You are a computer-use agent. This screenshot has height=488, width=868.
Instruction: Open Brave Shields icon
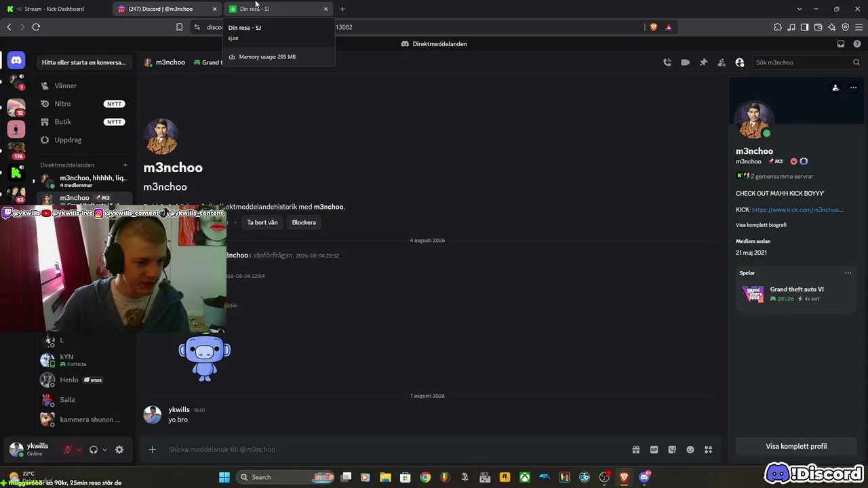654,27
